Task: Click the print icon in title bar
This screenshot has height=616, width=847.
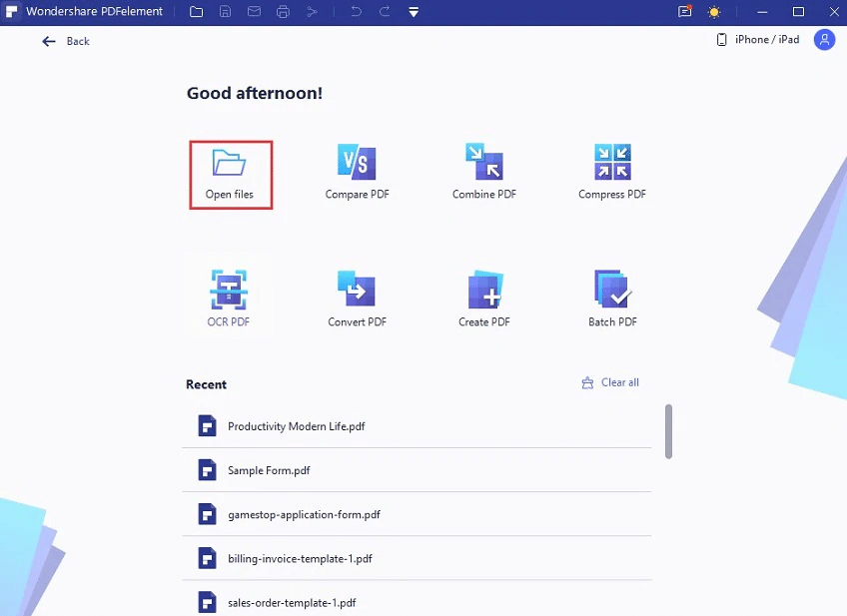Action: click(x=283, y=11)
